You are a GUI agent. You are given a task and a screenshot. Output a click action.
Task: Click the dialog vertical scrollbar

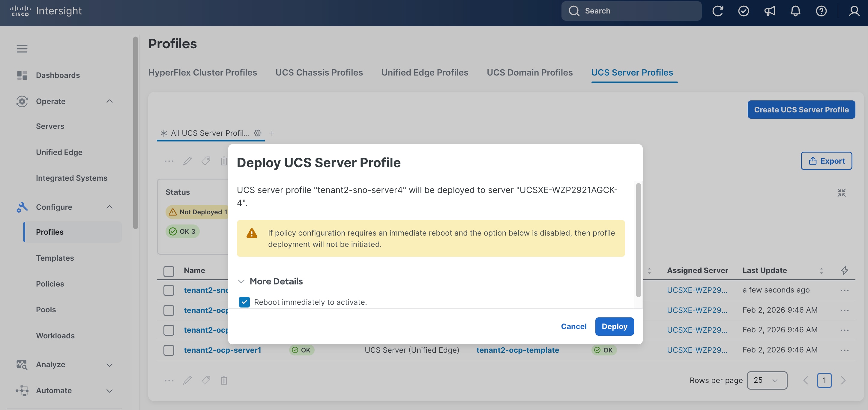(638, 240)
